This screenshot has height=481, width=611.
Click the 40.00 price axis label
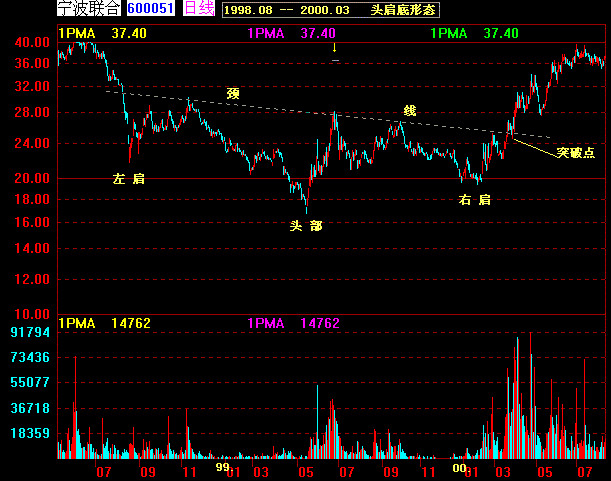click(x=32, y=42)
